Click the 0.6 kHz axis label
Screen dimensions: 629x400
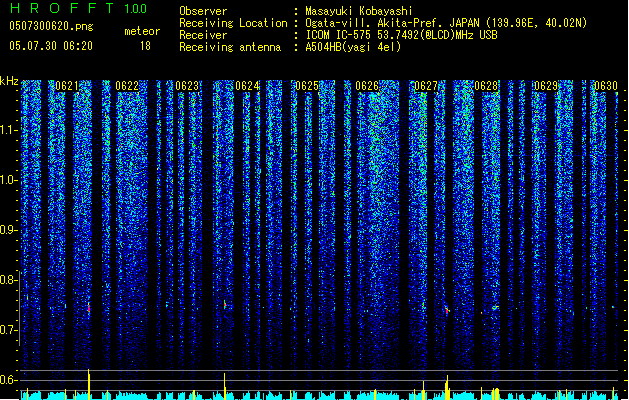8,380
